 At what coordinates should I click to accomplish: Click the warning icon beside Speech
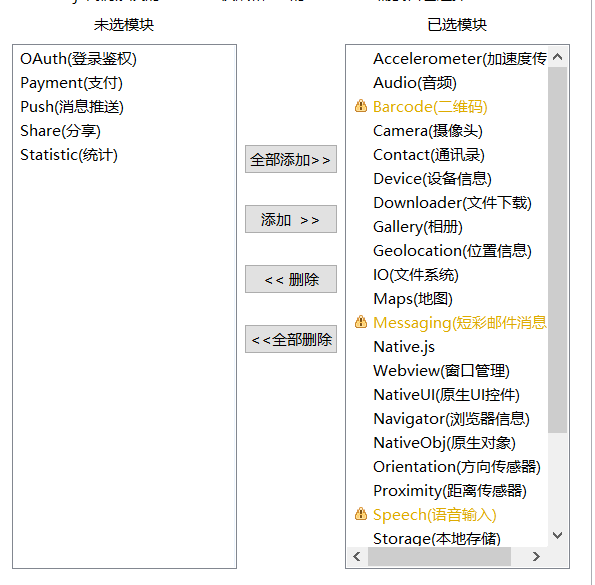coord(360,514)
